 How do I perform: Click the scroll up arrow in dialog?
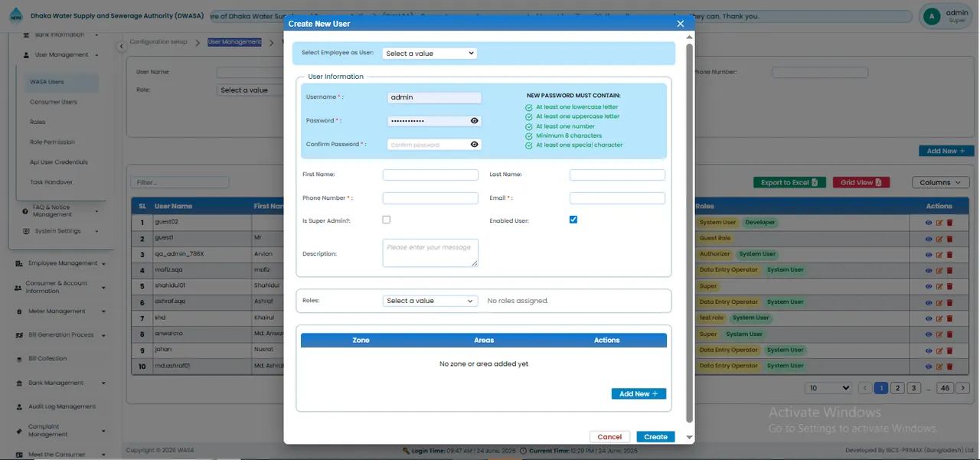click(689, 37)
